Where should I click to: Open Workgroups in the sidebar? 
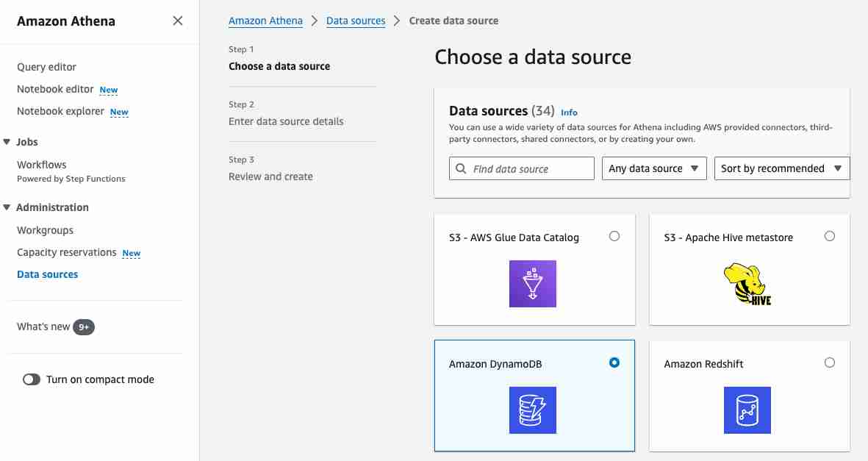pyautogui.click(x=45, y=230)
